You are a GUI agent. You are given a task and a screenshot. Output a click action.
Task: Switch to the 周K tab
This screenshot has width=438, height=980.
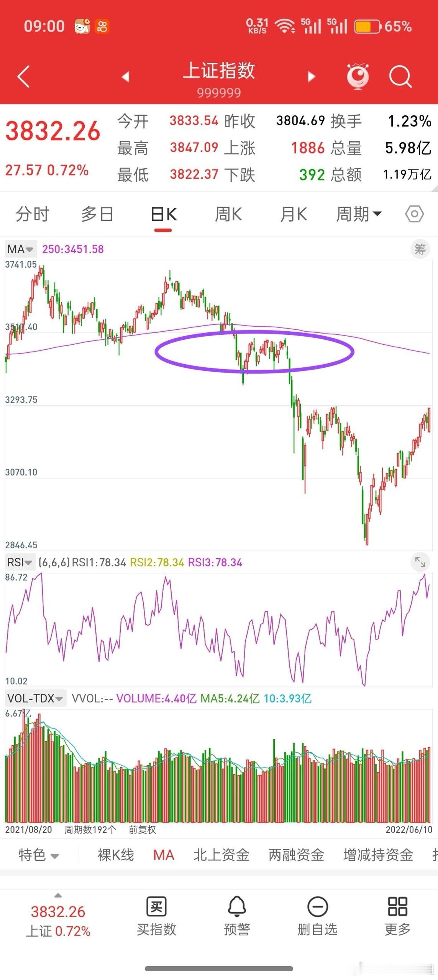coord(228,214)
